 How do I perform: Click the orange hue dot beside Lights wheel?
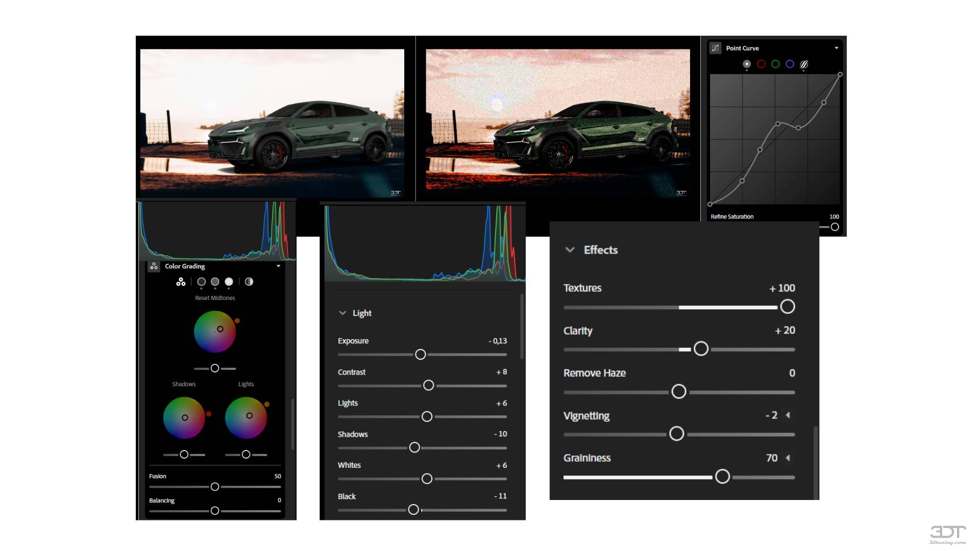(x=266, y=404)
